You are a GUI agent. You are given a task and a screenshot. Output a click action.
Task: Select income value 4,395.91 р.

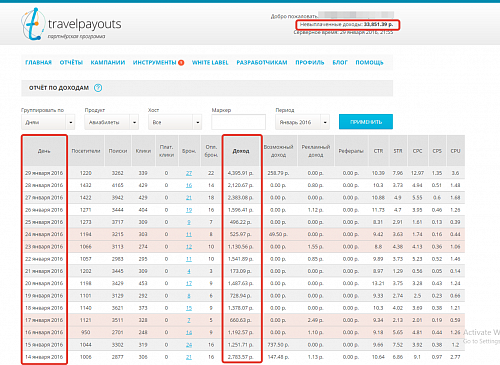click(x=240, y=173)
